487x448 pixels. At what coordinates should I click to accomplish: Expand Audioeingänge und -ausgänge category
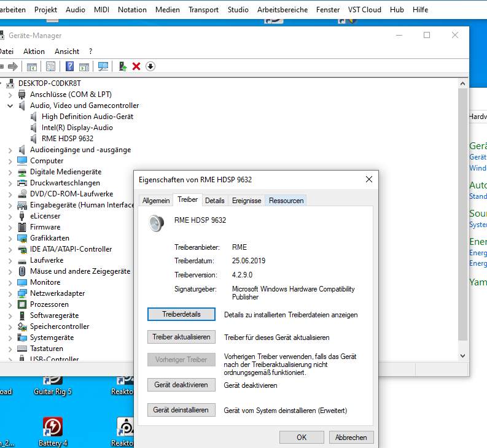click(x=10, y=150)
